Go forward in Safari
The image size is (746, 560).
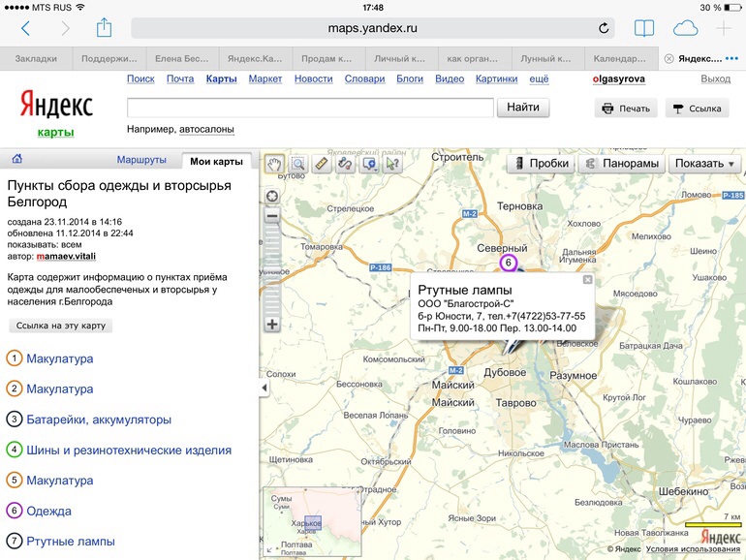click(65, 28)
